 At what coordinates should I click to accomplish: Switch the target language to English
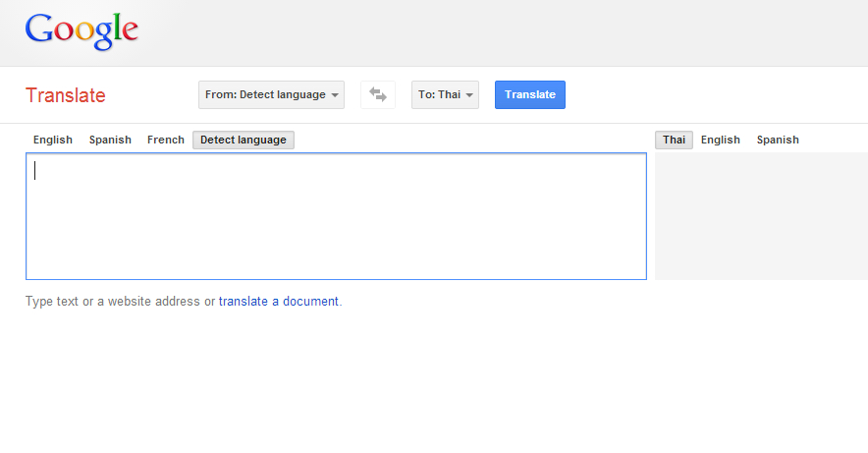tap(721, 140)
